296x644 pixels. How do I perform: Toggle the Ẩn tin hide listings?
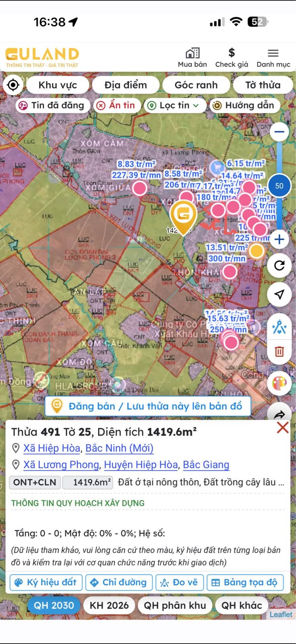pos(117,105)
